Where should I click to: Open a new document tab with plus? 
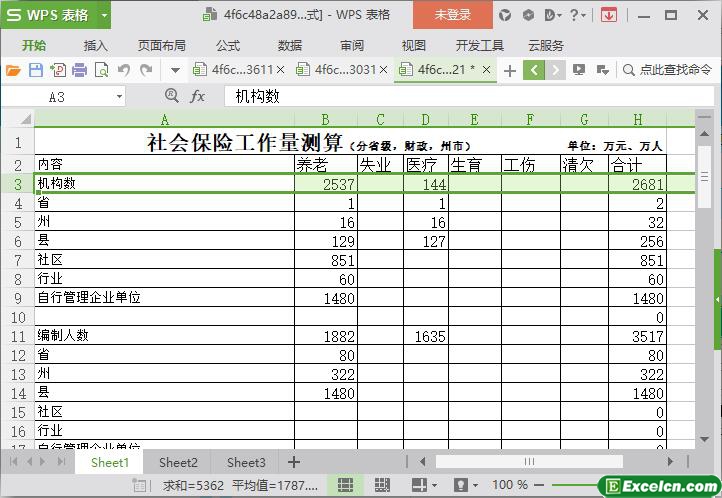[510, 70]
